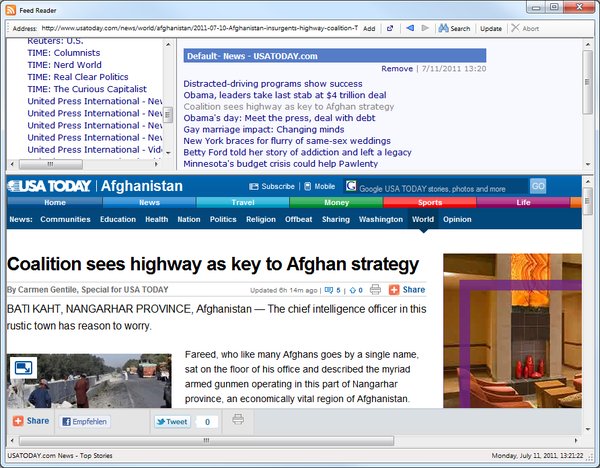Go to Sharing news section
The image size is (600, 468).
(x=336, y=219)
